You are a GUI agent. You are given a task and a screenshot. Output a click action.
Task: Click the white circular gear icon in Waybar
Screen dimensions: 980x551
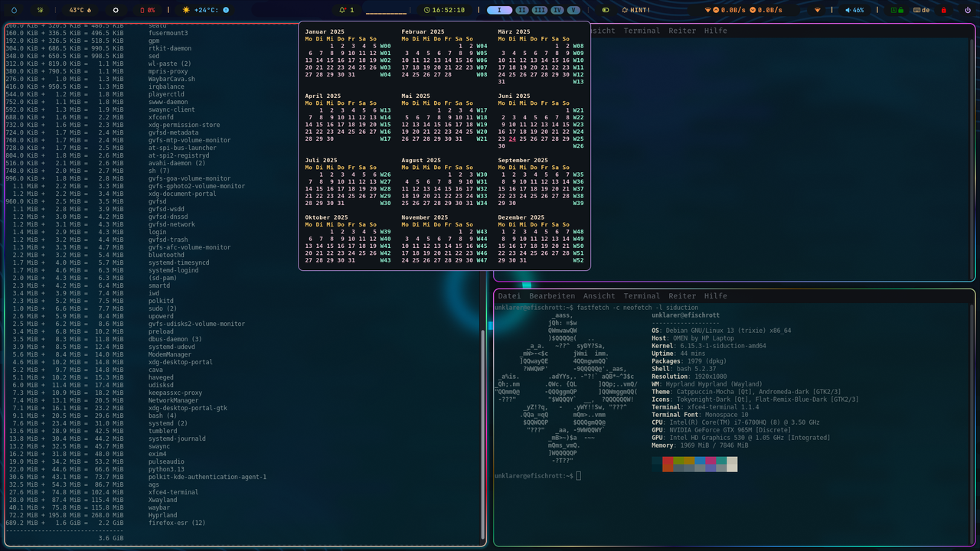click(116, 10)
